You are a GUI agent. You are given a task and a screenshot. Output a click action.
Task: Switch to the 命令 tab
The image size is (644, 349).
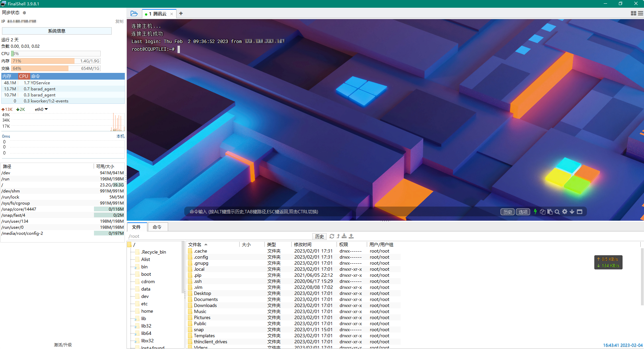coord(157,227)
